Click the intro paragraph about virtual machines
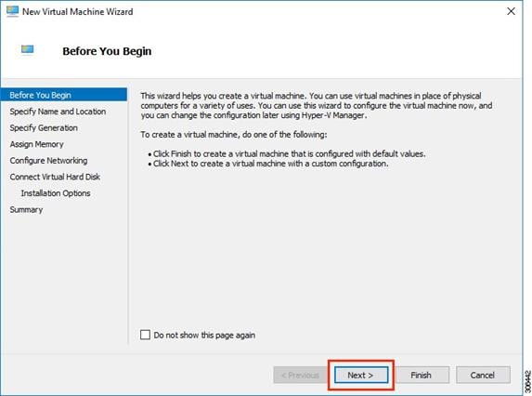 pyautogui.click(x=317, y=105)
